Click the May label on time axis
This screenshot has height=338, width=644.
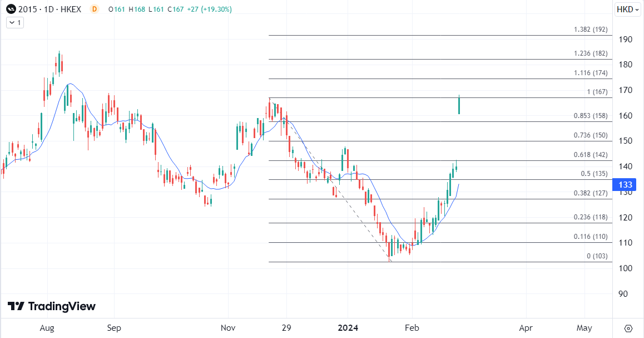click(x=584, y=328)
